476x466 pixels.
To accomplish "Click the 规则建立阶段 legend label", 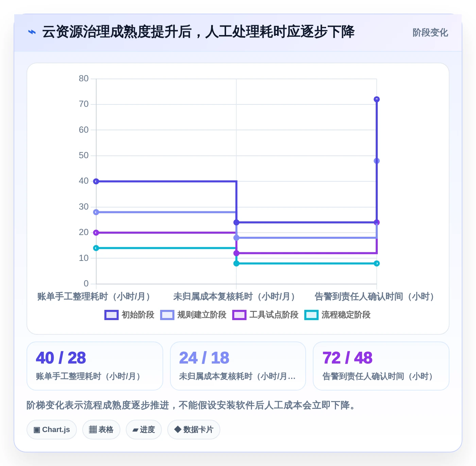I will coord(202,315).
